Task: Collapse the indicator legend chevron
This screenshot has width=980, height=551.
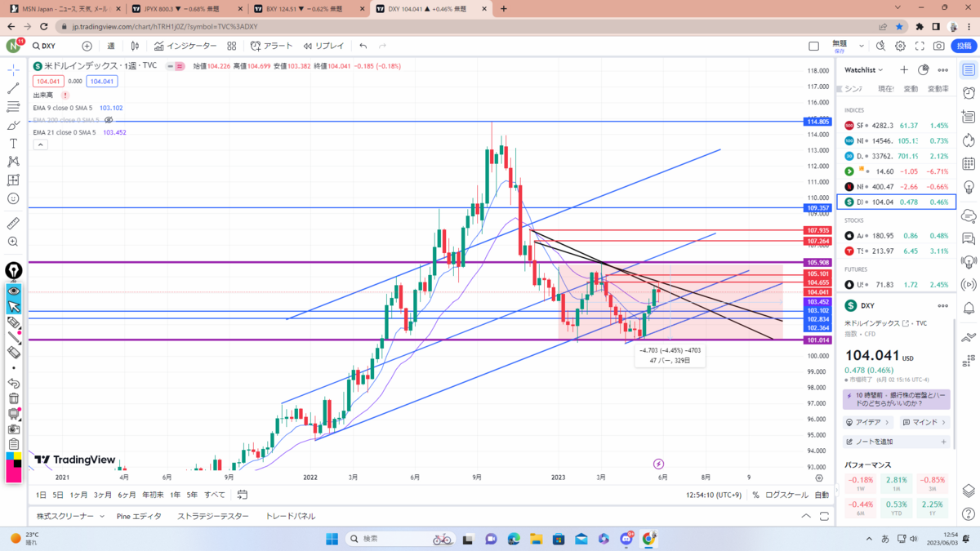Action: pyautogui.click(x=40, y=144)
